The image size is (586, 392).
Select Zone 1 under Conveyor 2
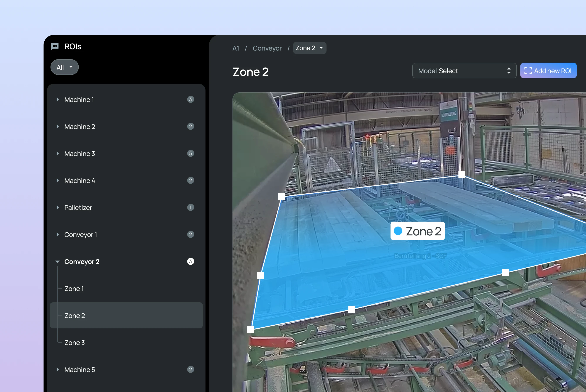[x=74, y=289]
